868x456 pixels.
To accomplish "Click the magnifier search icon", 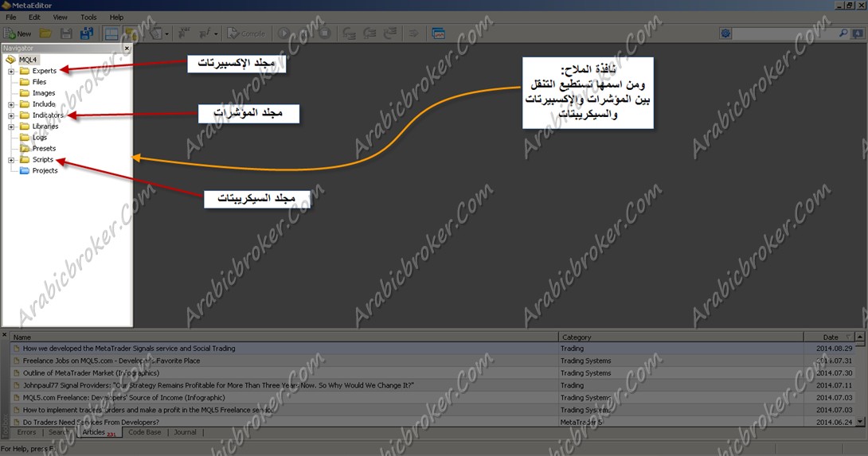I will pos(843,33).
